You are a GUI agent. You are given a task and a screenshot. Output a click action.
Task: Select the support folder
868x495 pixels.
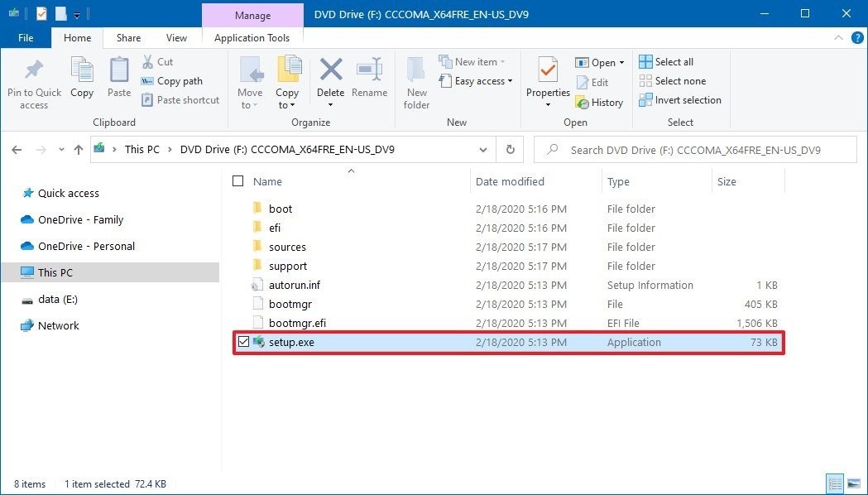coord(288,266)
